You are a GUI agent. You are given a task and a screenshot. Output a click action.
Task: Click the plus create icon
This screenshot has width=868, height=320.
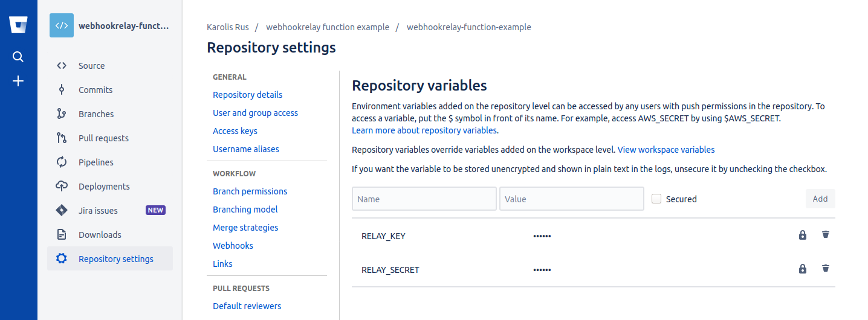[18, 81]
